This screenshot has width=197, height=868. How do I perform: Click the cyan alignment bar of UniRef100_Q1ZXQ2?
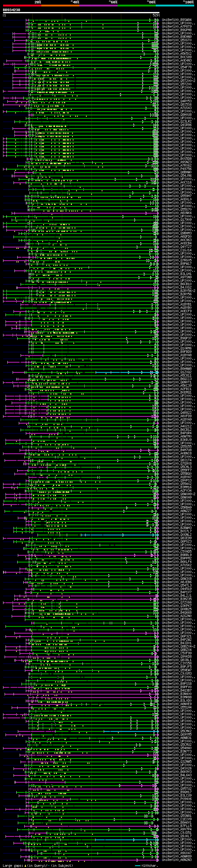coord(127,372)
